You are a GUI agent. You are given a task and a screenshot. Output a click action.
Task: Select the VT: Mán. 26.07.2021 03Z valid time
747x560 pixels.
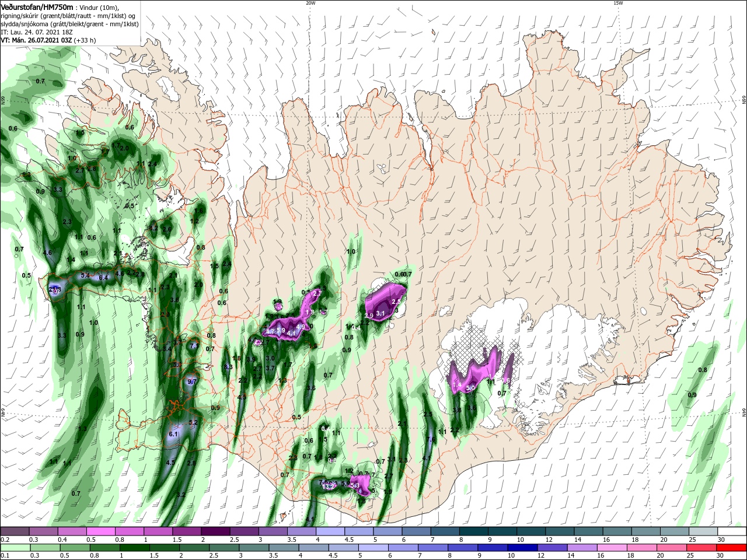point(36,40)
